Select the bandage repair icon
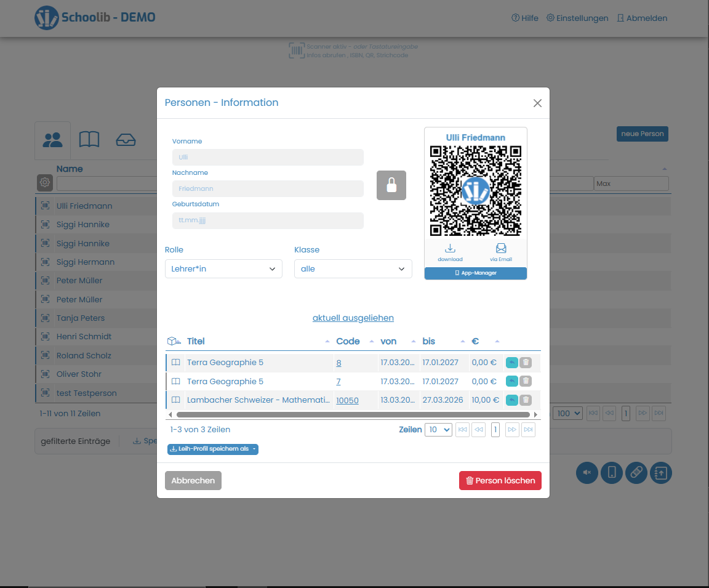 [636, 473]
